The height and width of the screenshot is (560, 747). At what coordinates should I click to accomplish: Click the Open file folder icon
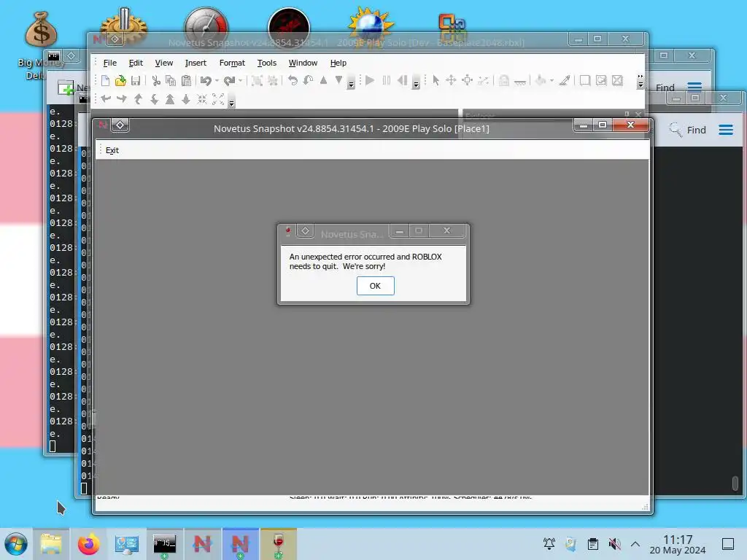point(120,80)
